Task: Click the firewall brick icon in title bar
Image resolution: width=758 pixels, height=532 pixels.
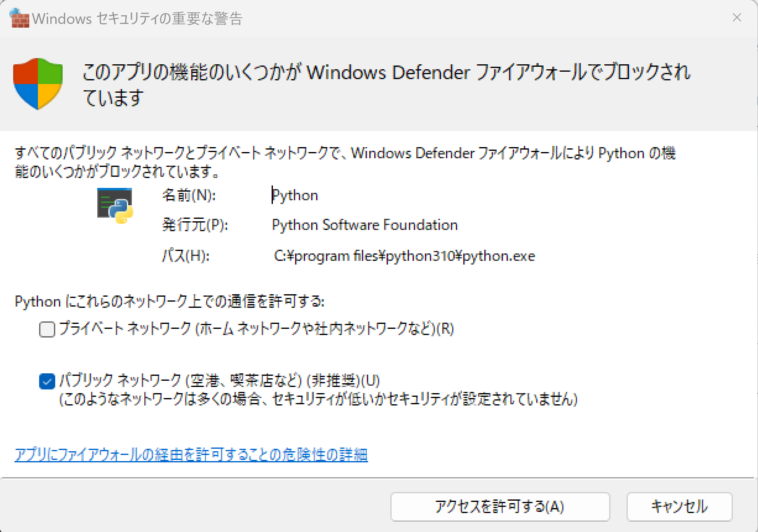Action: point(19,18)
